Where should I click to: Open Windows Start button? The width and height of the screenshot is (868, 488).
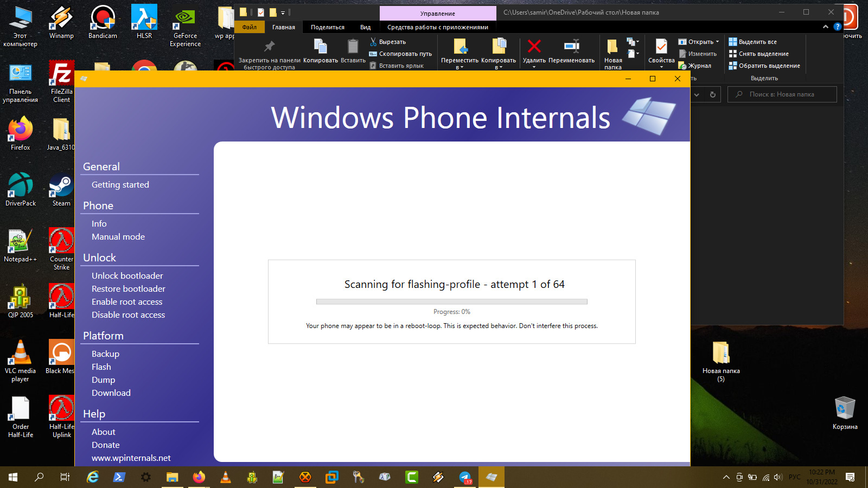coord(13,477)
